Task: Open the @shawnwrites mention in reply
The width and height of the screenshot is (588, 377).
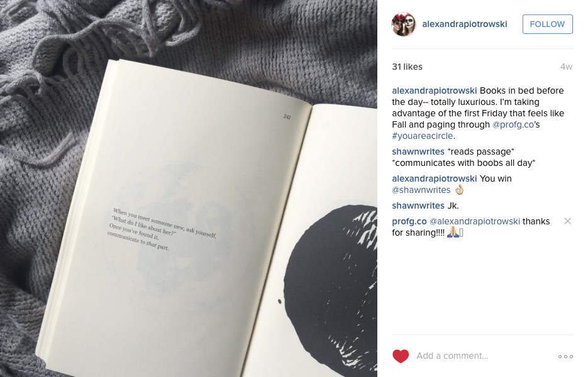Action: [421, 190]
